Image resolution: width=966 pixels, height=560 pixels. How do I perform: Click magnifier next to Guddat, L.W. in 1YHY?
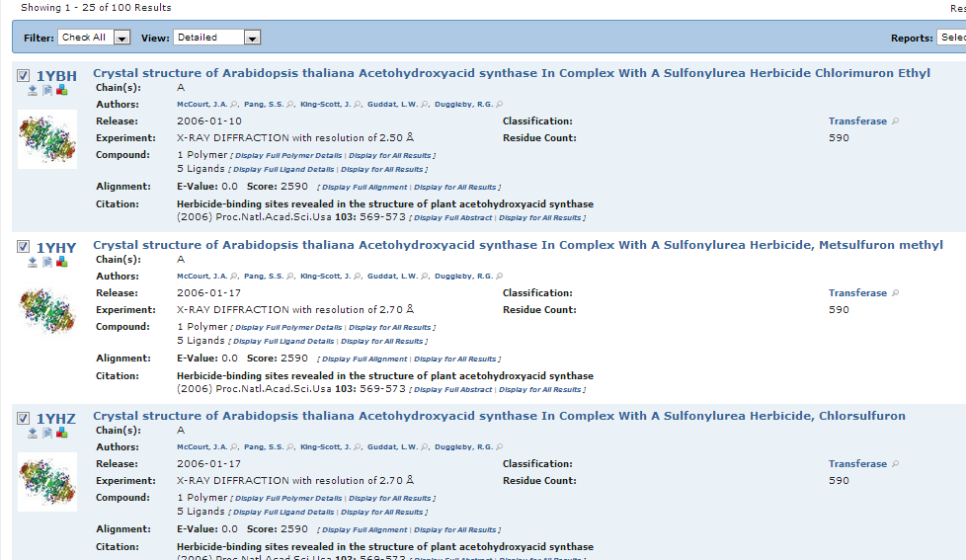[x=425, y=277]
